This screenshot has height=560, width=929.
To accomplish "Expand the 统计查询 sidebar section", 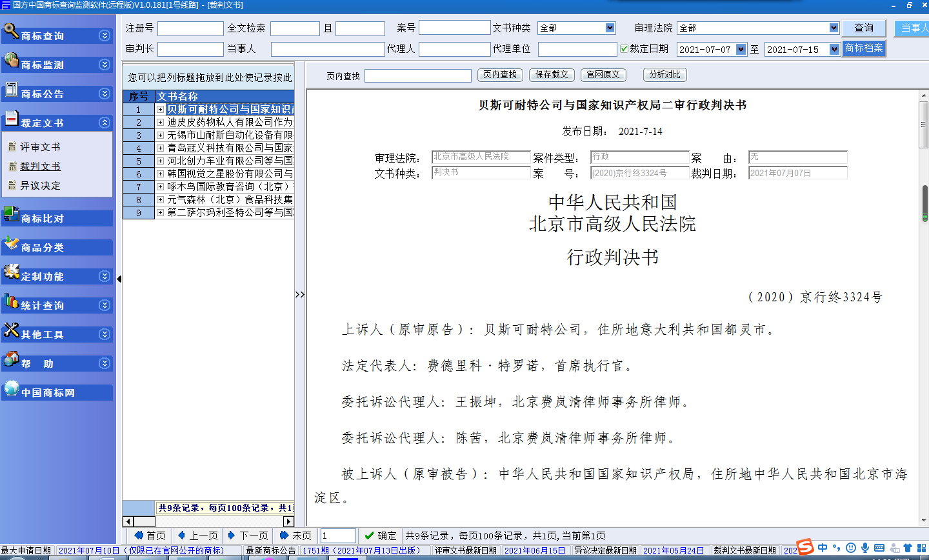I will click(105, 305).
